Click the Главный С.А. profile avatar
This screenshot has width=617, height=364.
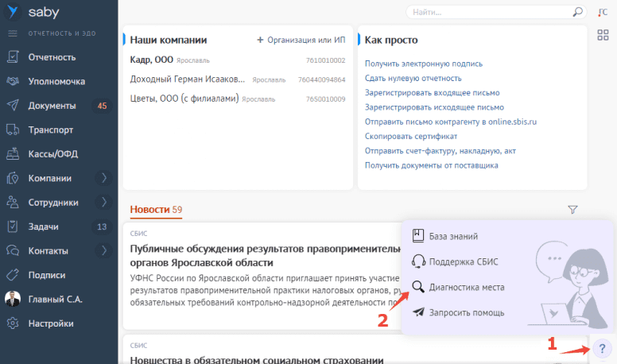click(13, 299)
